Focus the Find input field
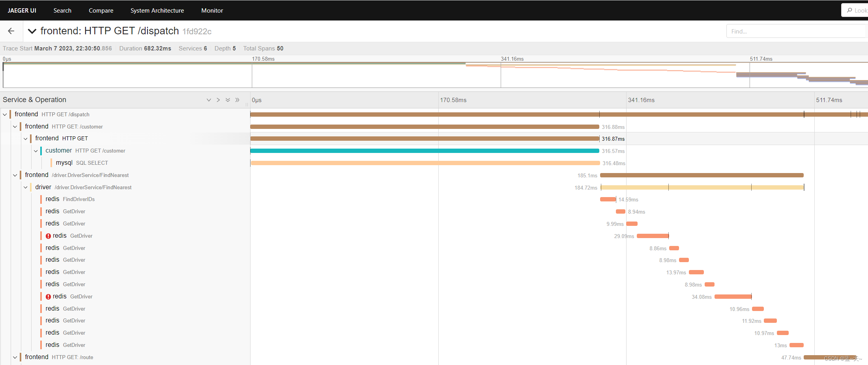This screenshot has height=365, width=868. point(797,31)
